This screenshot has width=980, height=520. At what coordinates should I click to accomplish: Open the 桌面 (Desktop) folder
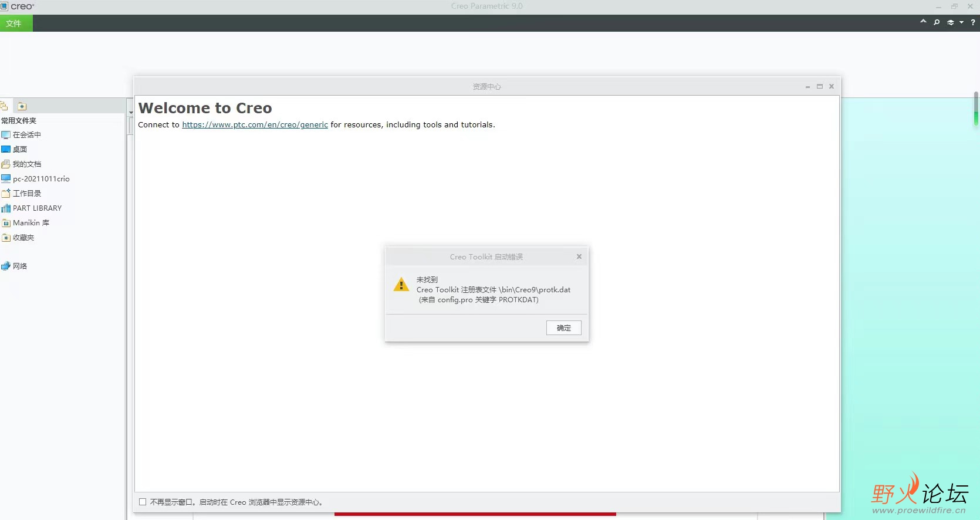[14, 150]
